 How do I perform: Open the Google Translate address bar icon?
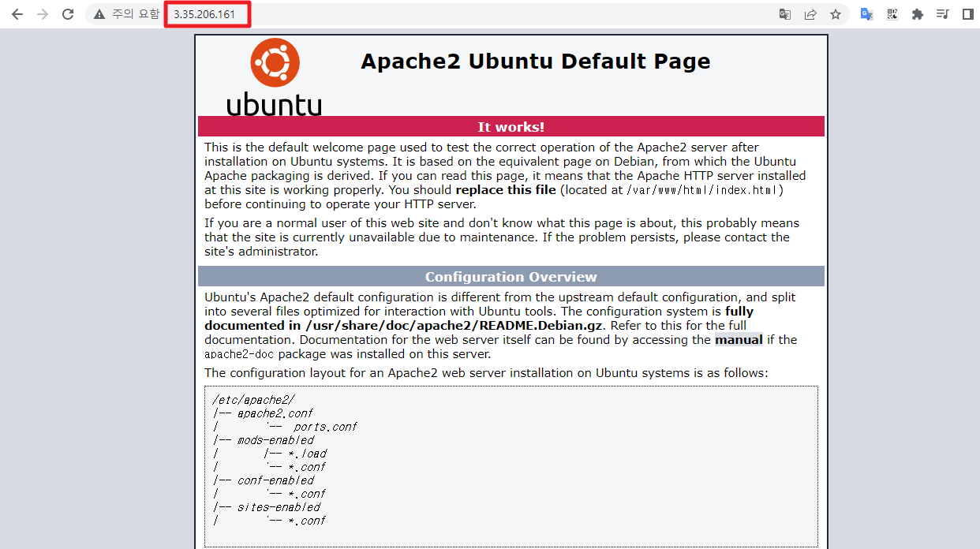coord(785,14)
